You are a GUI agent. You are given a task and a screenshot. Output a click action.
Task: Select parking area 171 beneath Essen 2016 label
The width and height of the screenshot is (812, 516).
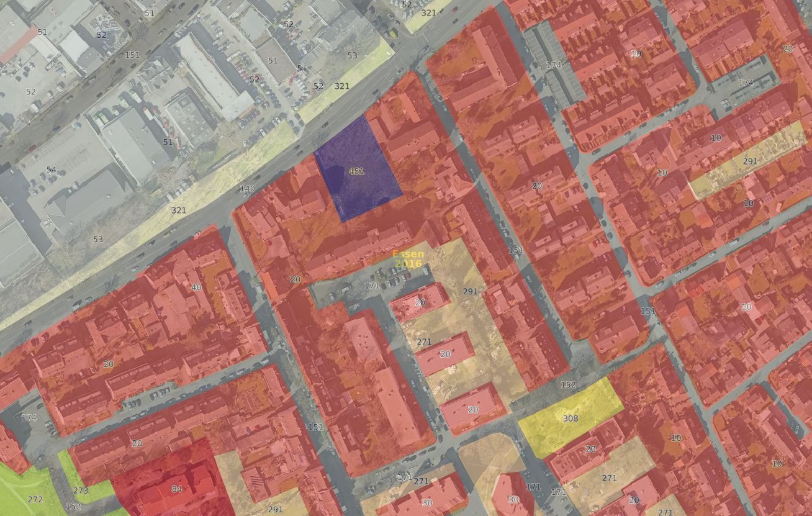(371, 286)
